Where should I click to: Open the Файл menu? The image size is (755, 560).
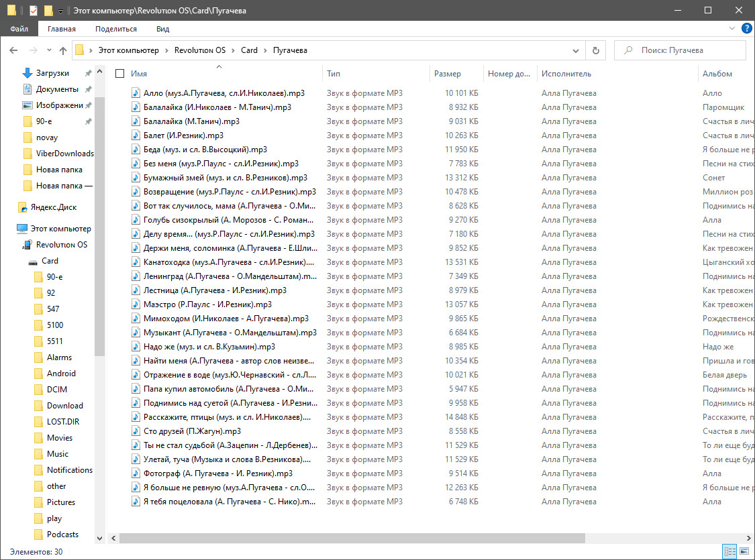tap(19, 29)
